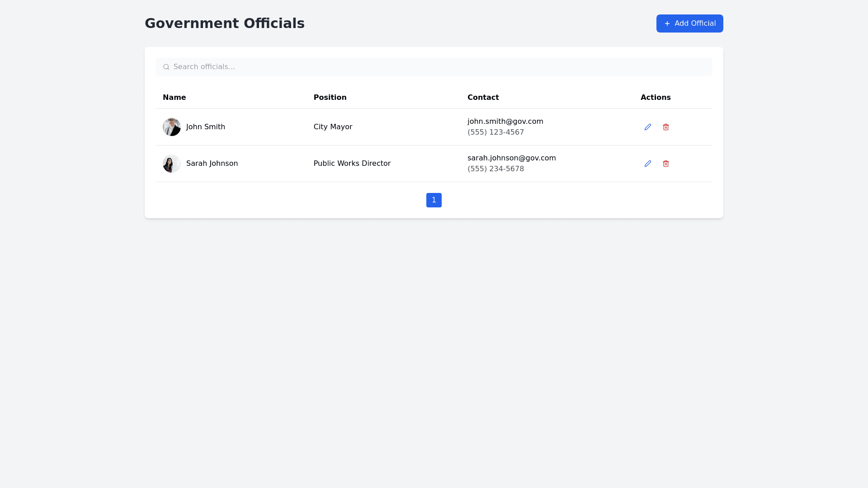This screenshot has width=868, height=488.
Task: Click the Actions column header
Action: pyautogui.click(x=655, y=98)
